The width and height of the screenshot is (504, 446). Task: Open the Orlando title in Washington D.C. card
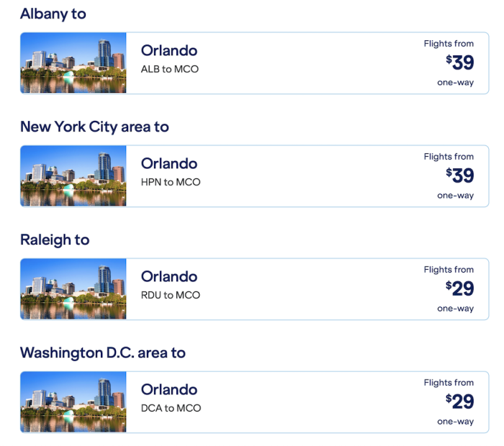coord(169,390)
